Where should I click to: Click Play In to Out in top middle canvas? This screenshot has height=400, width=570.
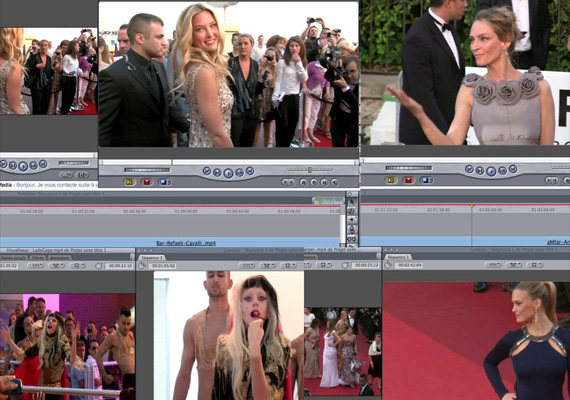(217, 172)
